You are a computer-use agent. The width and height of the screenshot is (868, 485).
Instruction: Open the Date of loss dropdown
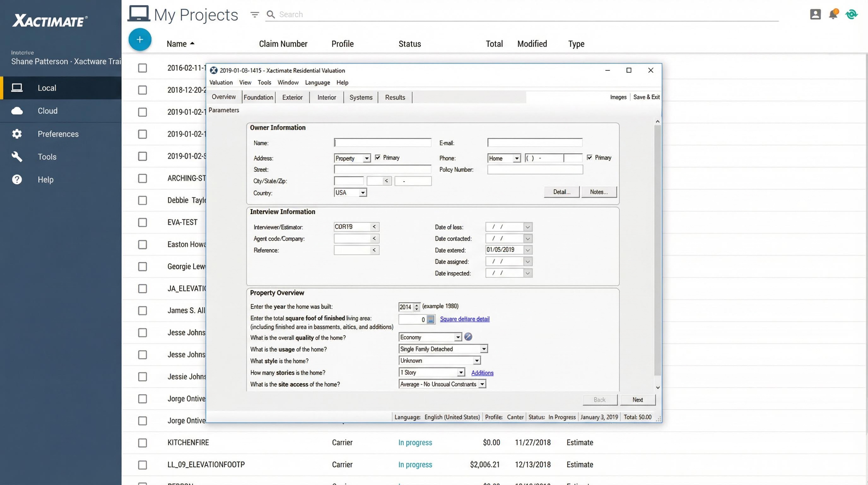pos(528,227)
